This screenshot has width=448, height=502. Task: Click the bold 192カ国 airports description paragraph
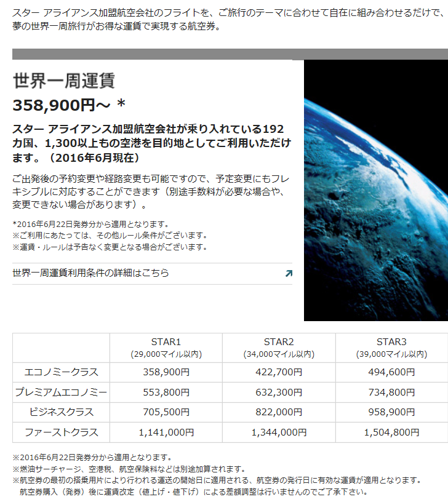152,143
